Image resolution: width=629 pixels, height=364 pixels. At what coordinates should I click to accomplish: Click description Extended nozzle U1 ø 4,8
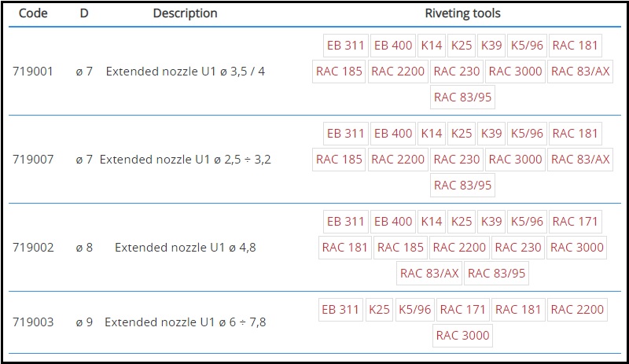[185, 248]
